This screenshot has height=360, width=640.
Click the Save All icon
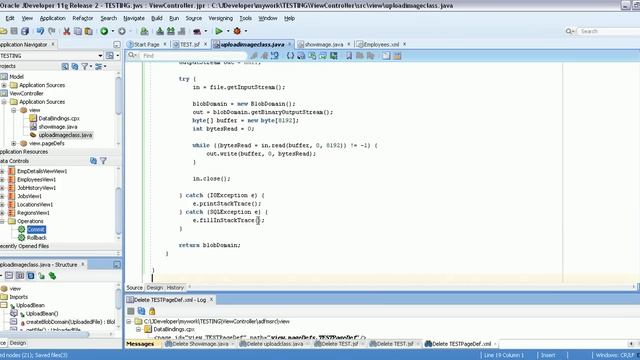pyautogui.click(x=25, y=31)
